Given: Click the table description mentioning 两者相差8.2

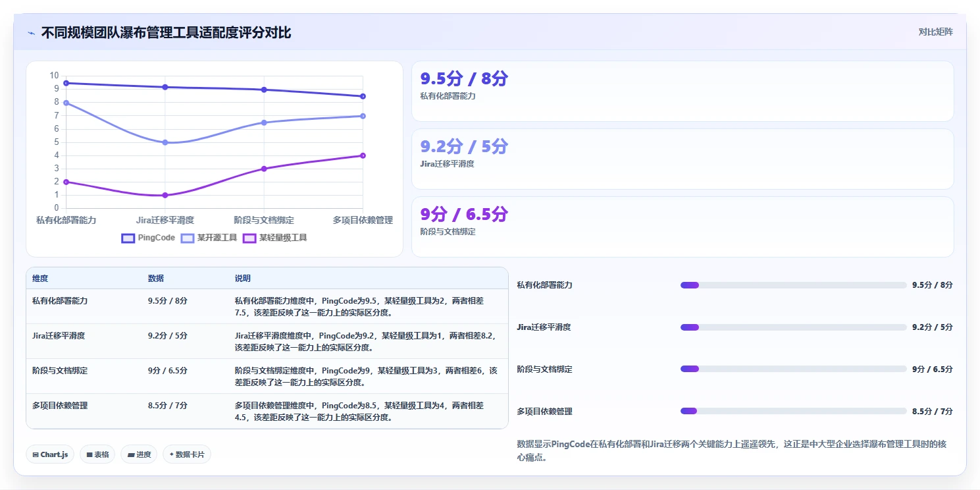Looking at the screenshot, I should click(x=365, y=341).
